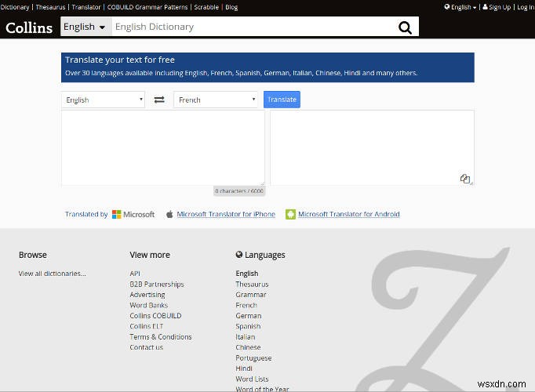
Task: Click the '0 characters / 6000' counter
Action: (239, 191)
